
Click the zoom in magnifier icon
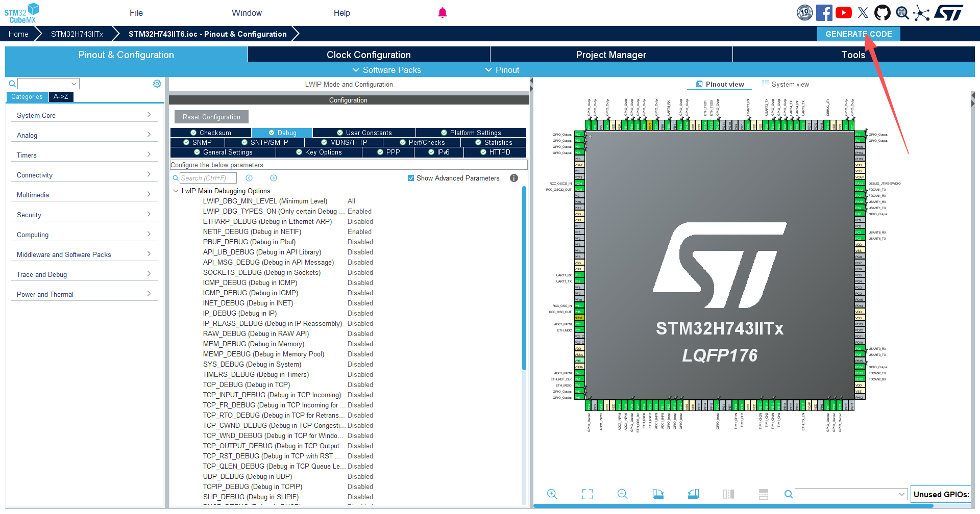coord(552,494)
